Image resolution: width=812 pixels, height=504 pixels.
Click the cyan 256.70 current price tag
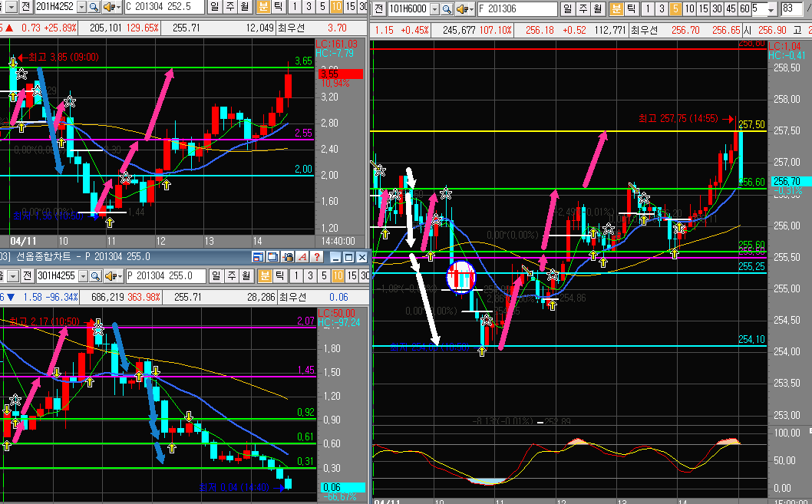click(787, 181)
